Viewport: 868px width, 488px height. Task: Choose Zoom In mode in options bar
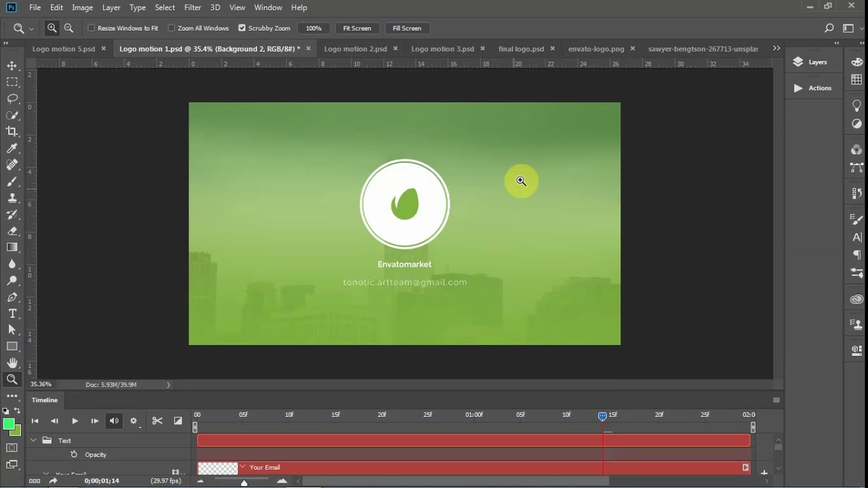pos(52,28)
